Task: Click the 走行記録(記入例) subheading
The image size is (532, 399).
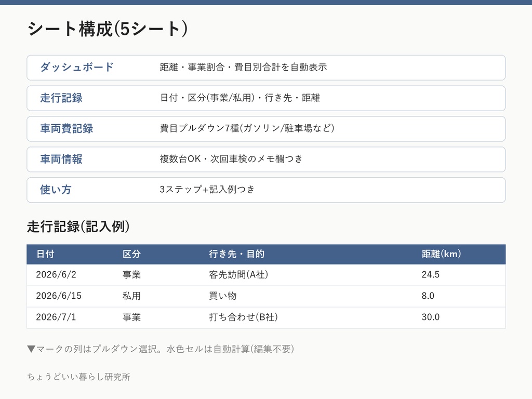Action: coord(78,227)
